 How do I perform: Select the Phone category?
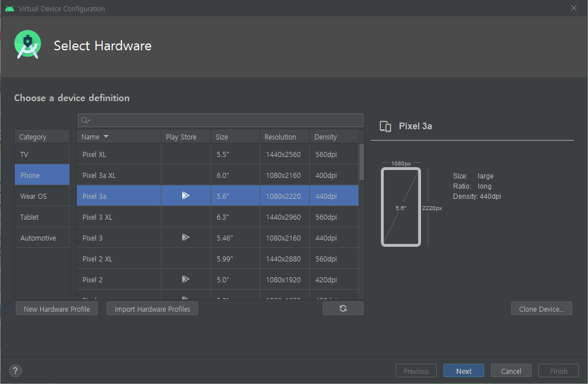(42, 175)
